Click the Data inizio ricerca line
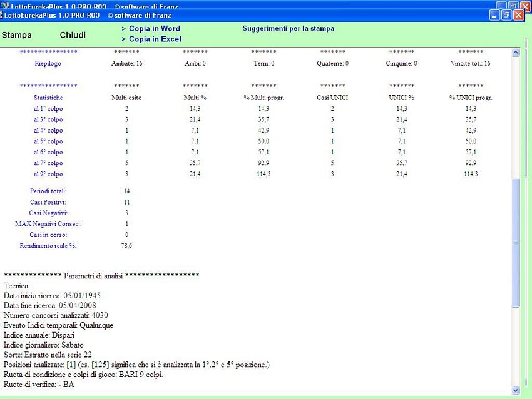This screenshot has width=532, height=399. pyautogui.click(x=52, y=296)
